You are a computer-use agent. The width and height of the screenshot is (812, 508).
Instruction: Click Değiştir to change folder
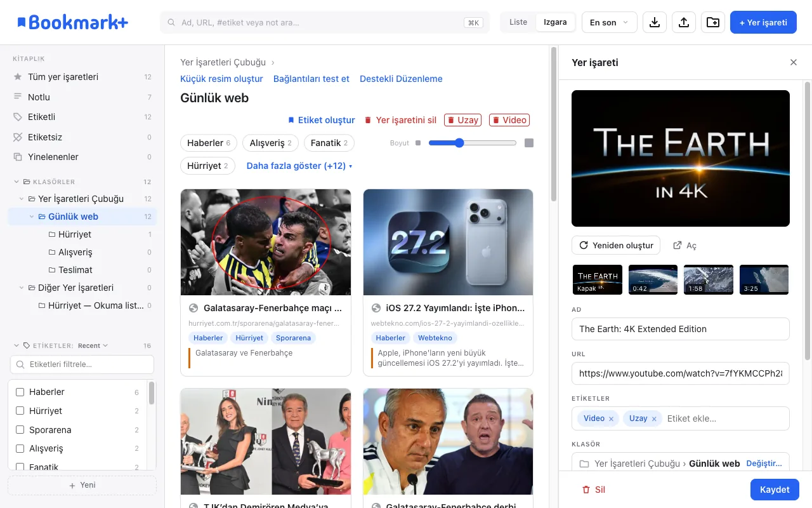click(764, 464)
